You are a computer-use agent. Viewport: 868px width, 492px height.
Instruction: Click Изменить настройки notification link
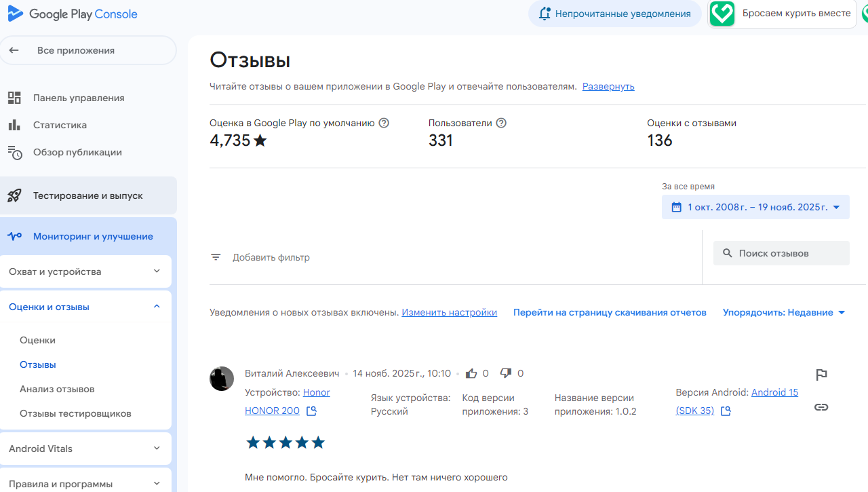pyautogui.click(x=449, y=312)
